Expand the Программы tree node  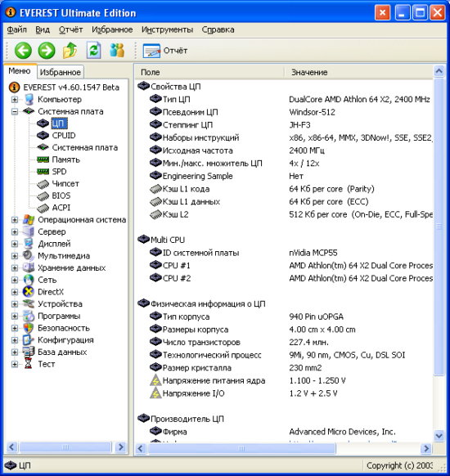point(14,316)
